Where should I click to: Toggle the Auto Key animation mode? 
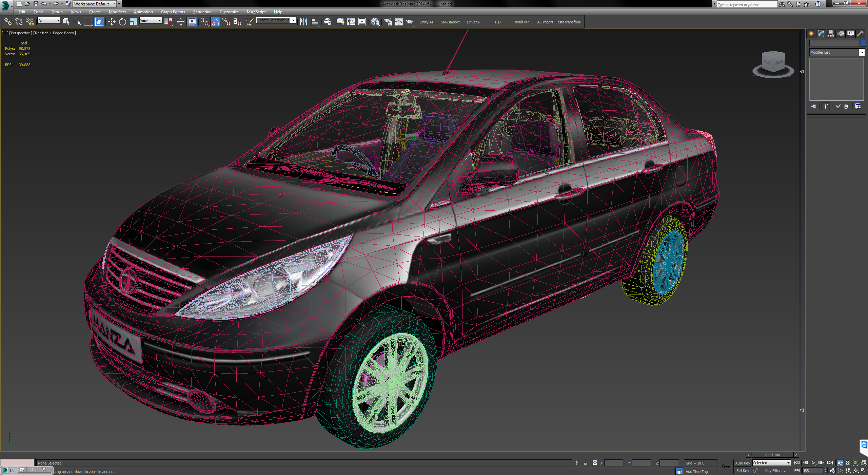coord(742,463)
